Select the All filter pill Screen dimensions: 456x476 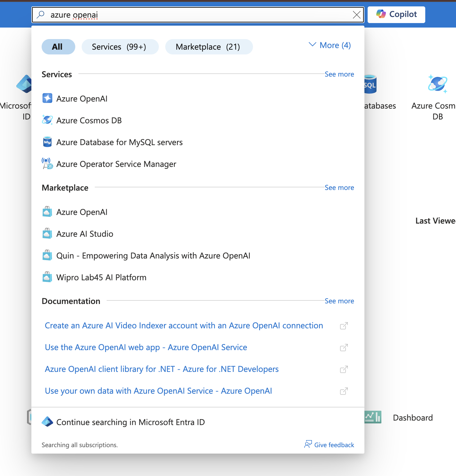click(58, 47)
